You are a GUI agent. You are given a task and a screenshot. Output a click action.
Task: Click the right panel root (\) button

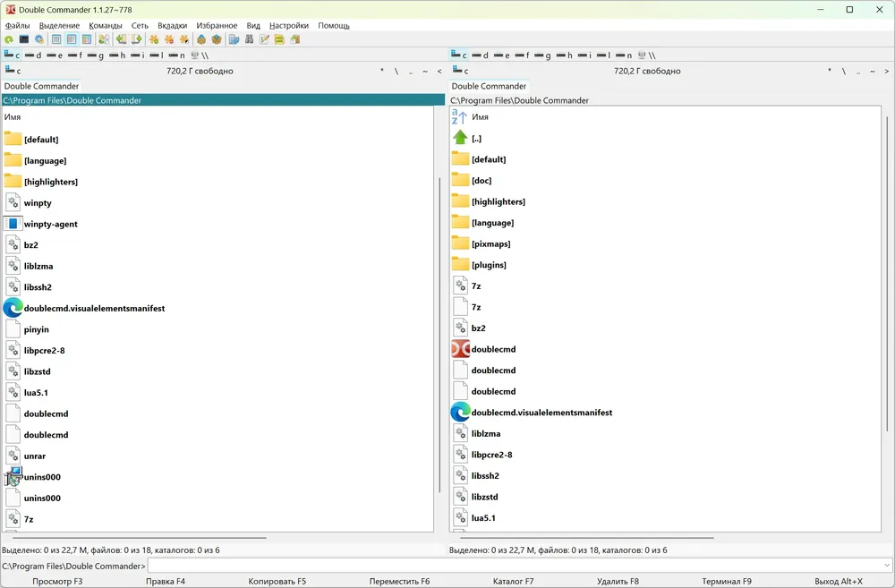844,72
